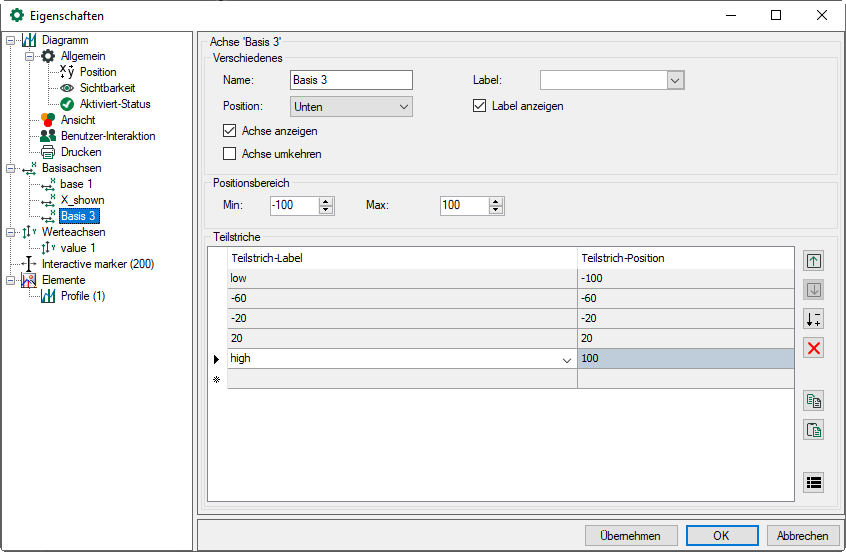Click the copy tick marks icon

point(814,401)
